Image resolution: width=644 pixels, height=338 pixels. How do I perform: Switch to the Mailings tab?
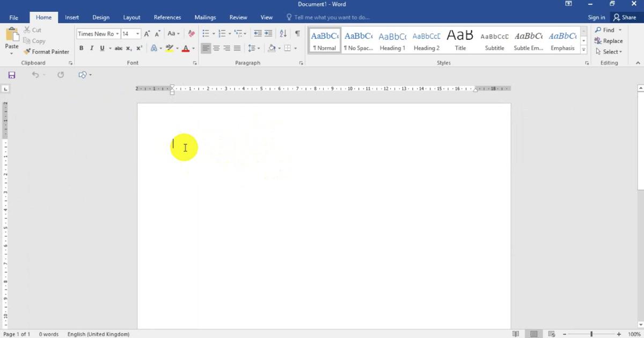[205, 18]
